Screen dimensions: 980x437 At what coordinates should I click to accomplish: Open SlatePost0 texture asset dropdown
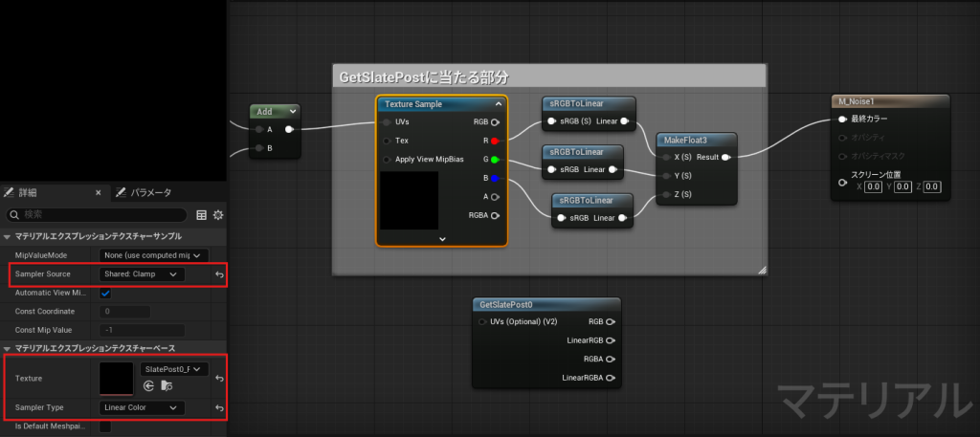click(x=174, y=369)
